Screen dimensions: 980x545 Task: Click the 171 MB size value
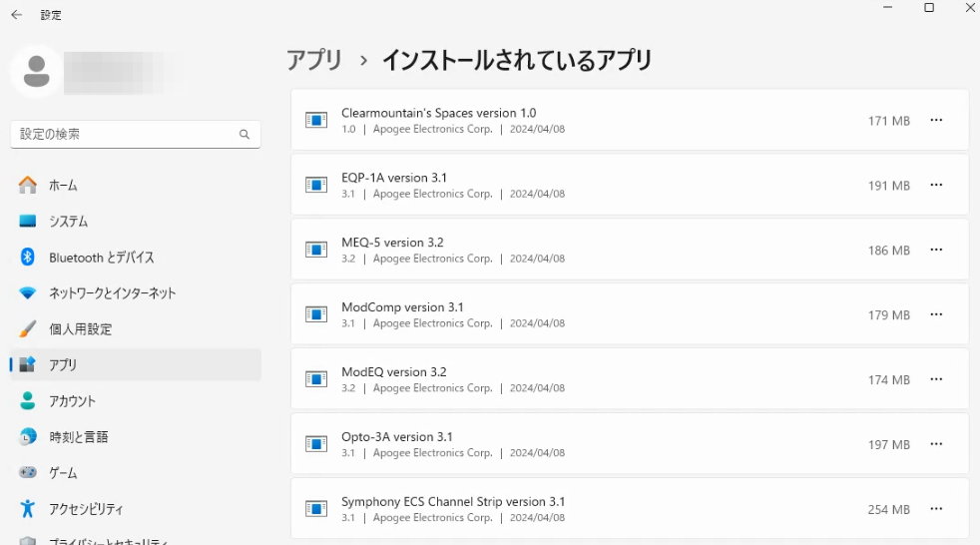889,121
